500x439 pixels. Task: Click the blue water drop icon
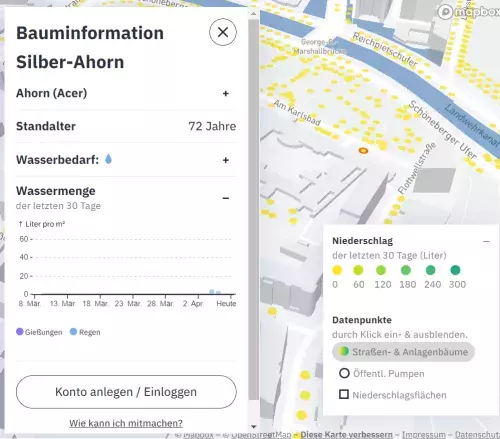[108, 159]
